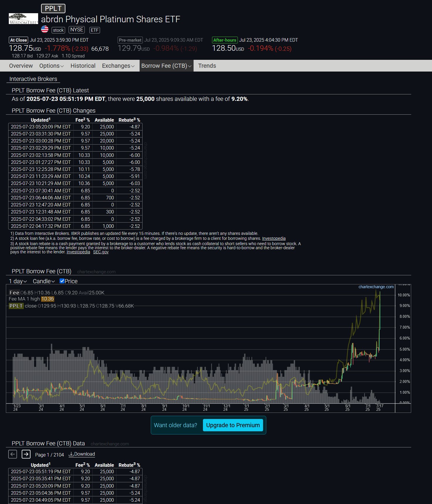432x504 pixels.
Task: Click the WisdomTree logo image
Action: 23,19
